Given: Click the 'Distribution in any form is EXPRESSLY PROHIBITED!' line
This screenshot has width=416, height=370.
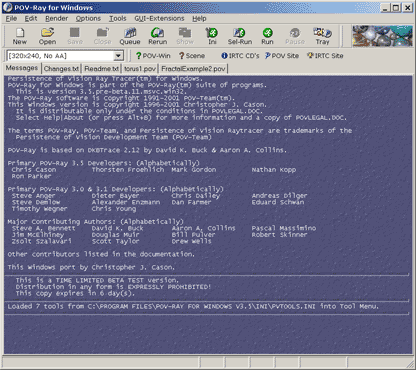Looking at the screenshot, I should click(113, 287).
